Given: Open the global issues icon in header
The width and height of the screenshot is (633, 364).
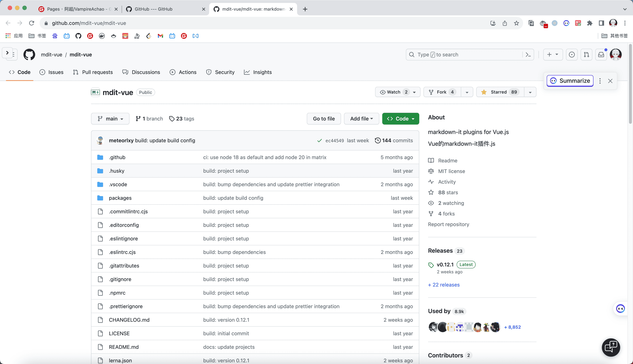Looking at the screenshot, I should pos(572,55).
